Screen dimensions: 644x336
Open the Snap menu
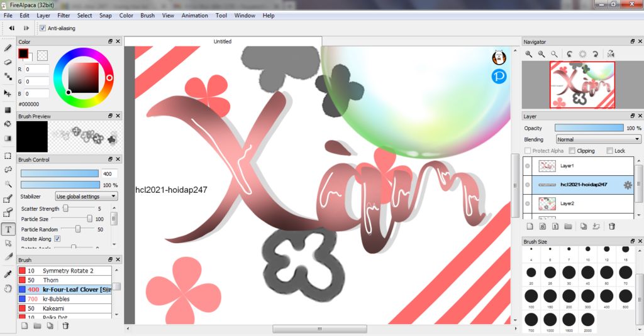point(105,16)
